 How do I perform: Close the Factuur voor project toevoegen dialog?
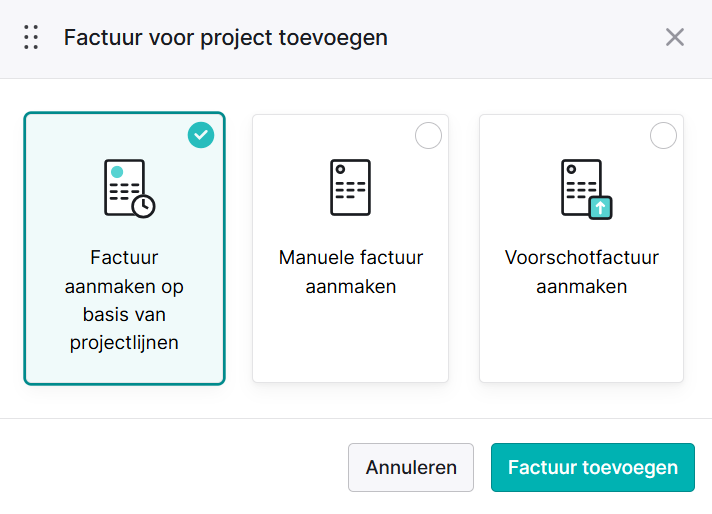coord(675,37)
